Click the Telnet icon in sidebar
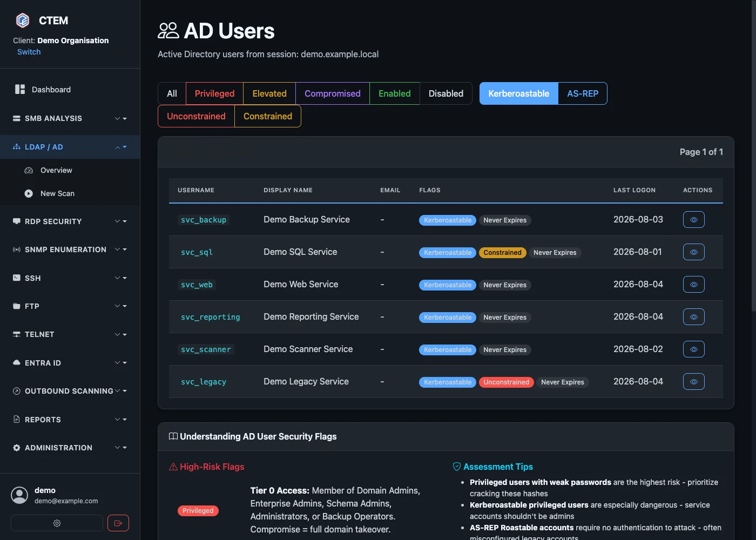This screenshot has height=540, width=756. [x=17, y=334]
